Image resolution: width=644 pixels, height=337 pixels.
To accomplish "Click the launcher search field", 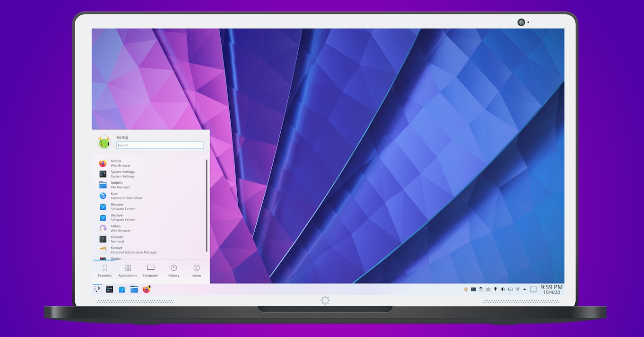I will tap(160, 145).
